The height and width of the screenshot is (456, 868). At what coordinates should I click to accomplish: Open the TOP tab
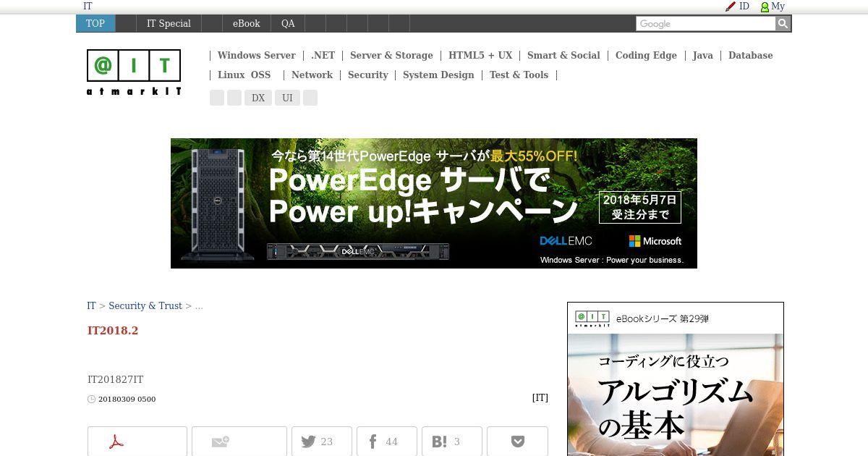[95, 23]
